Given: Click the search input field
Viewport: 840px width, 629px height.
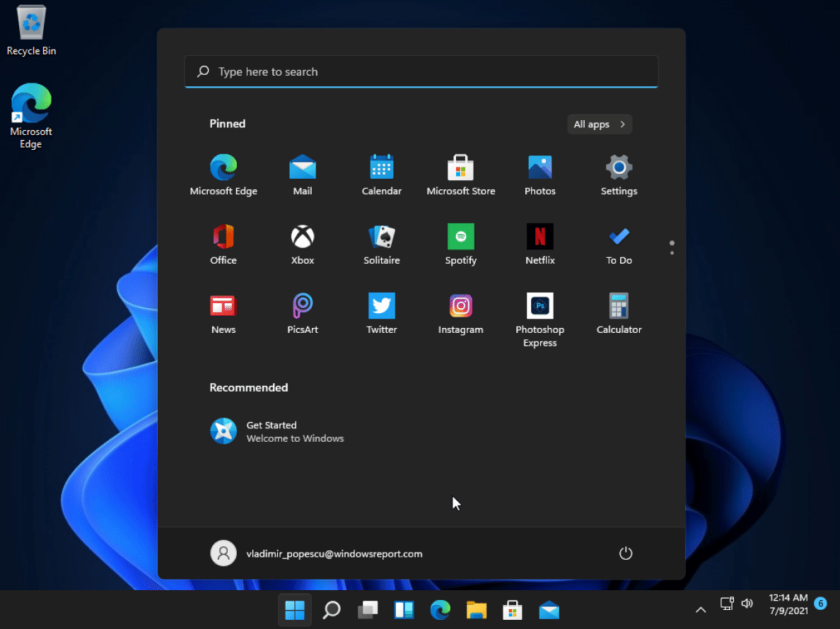Looking at the screenshot, I should (421, 71).
